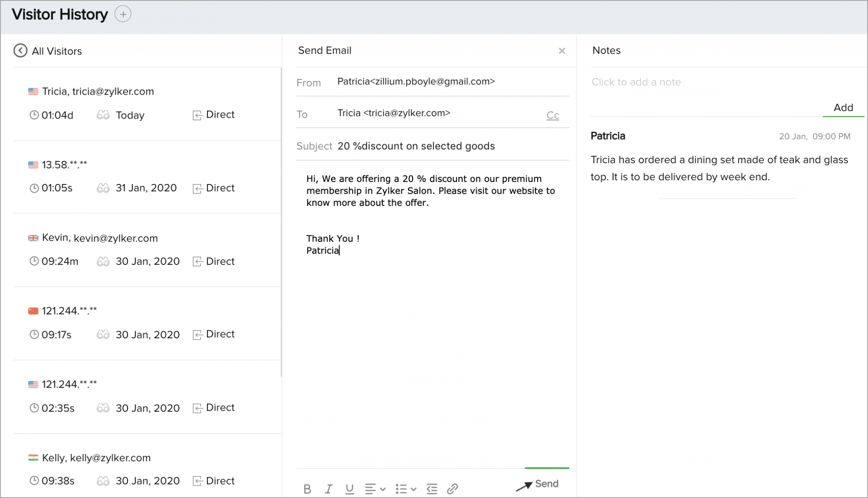Viewport: 868px width, 498px height.
Task: Insert a hyperlink using link icon
Action: [452, 489]
